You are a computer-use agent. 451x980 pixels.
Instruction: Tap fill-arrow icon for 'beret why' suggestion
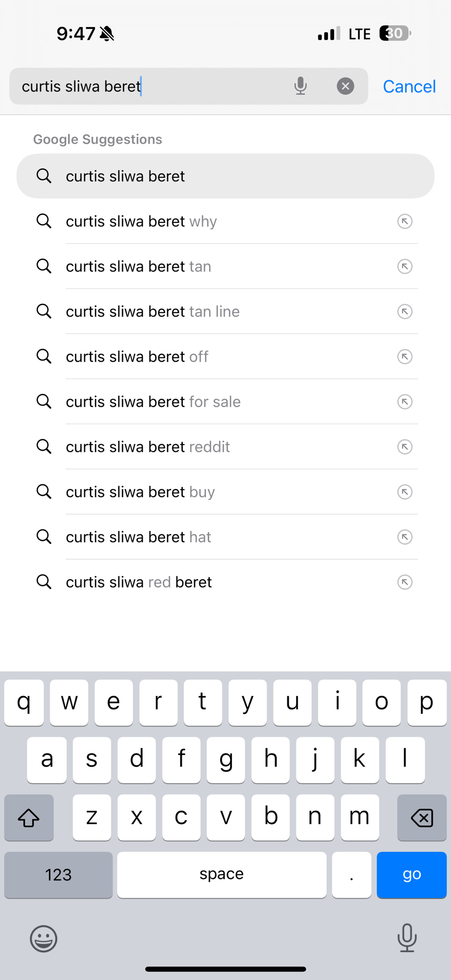point(404,221)
